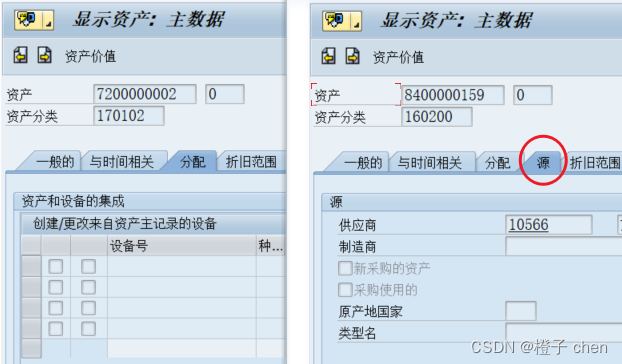Expand services dropdown arrow in right window
Viewport: 622px width, 364px height.
point(356,21)
